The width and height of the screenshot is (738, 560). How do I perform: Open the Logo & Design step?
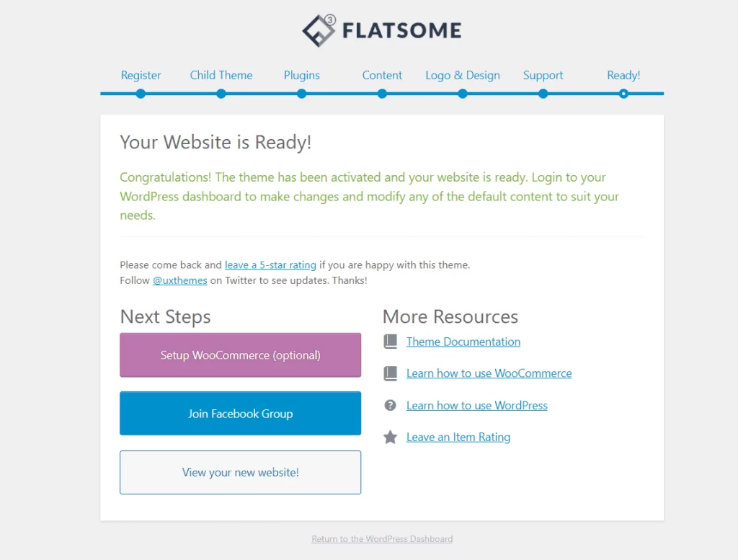(462, 75)
